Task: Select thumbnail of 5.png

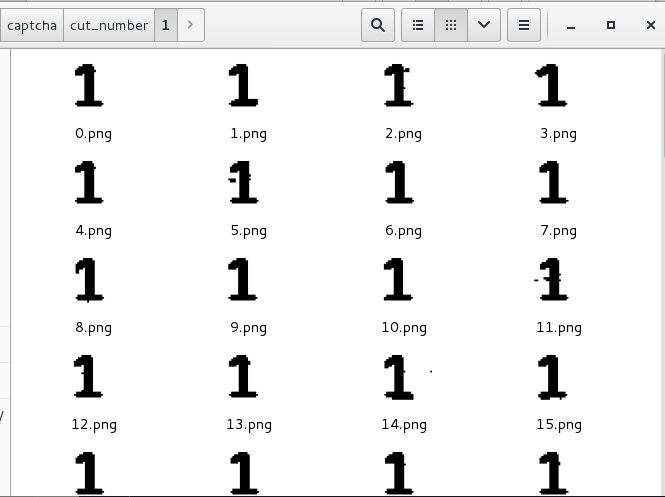Action: tap(243, 182)
